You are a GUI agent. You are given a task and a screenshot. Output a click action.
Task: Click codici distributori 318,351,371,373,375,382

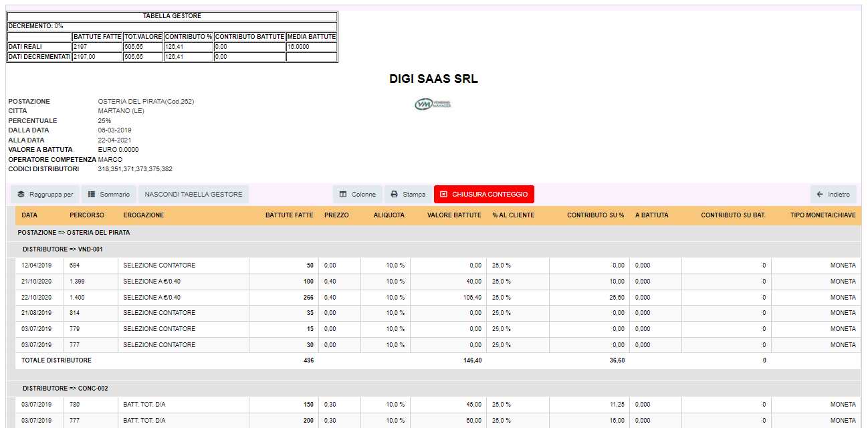135,169
